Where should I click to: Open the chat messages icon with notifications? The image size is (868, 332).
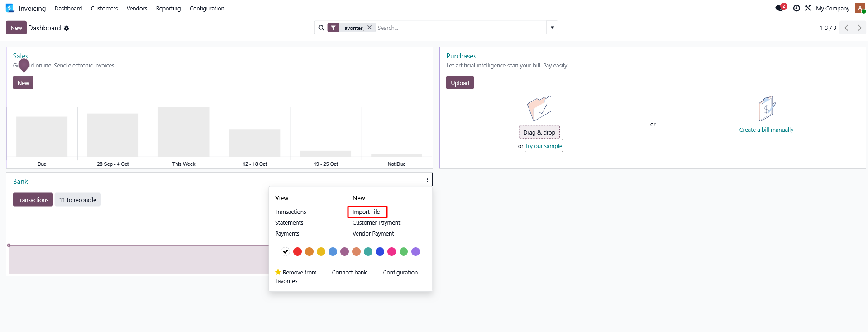tap(780, 8)
